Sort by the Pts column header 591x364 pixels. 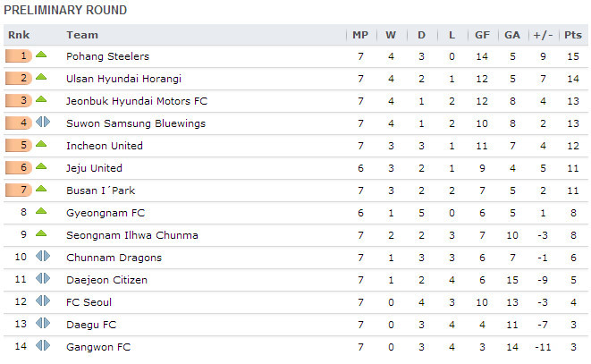pyautogui.click(x=572, y=35)
